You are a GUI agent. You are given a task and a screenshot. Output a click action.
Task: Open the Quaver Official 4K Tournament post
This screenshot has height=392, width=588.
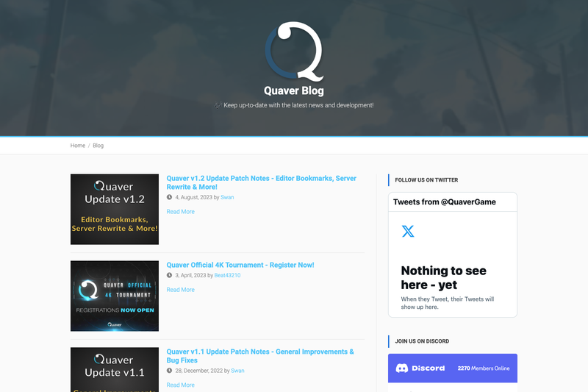240,265
